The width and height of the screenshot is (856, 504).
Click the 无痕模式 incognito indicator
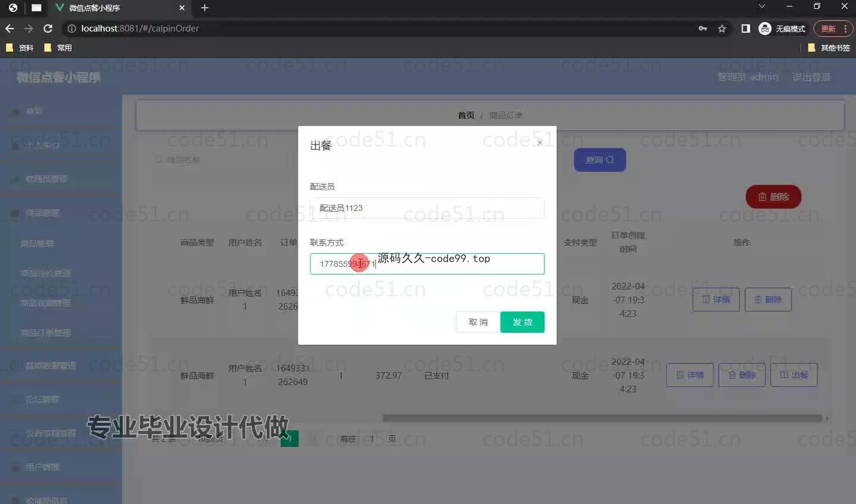pyautogui.click(x=782, y=29)
